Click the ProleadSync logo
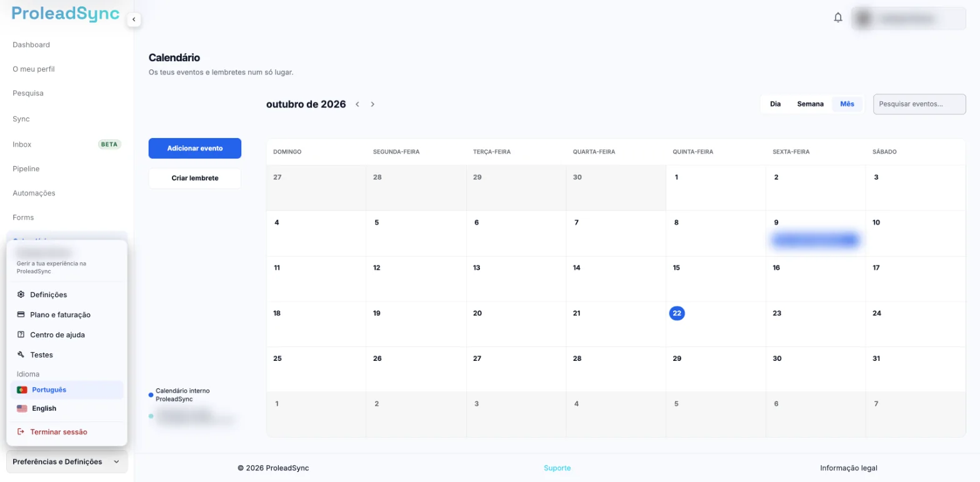Screen dimensions: 980x482 tap(66, 14)
